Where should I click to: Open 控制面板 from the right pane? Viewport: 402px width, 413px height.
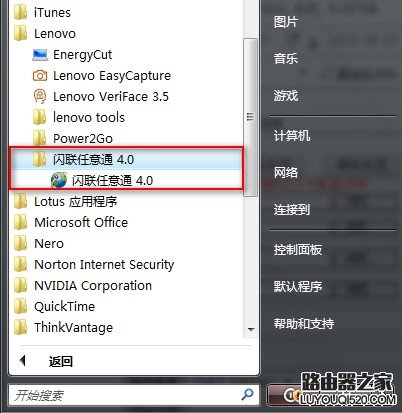(x=298, y=250)
